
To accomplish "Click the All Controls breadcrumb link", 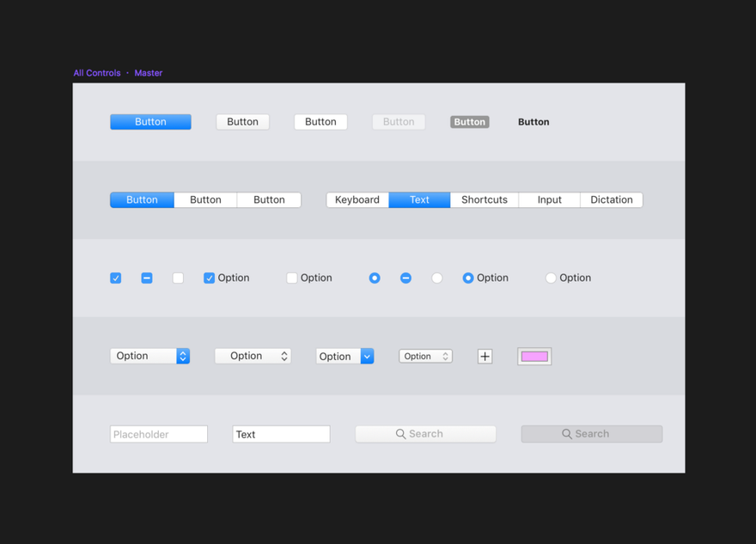I will [97, 73].
